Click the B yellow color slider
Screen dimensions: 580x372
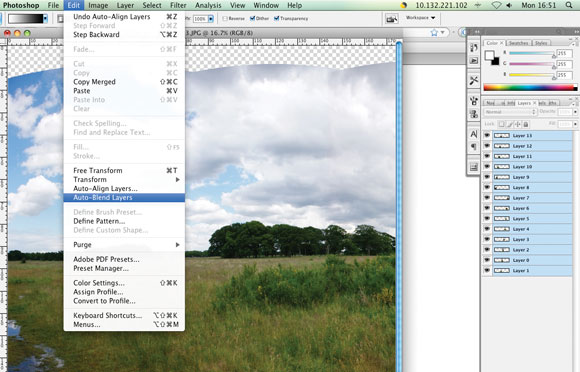532,75
